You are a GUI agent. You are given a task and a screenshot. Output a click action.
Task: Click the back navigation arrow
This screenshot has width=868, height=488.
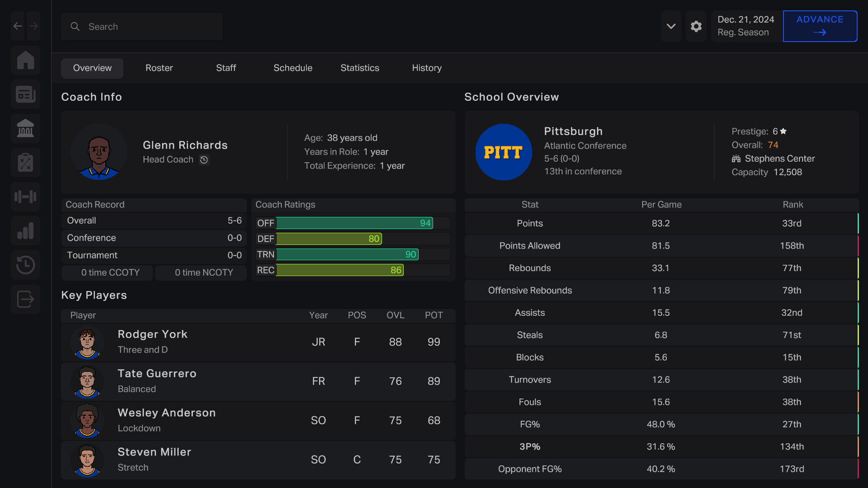(17, 26)
